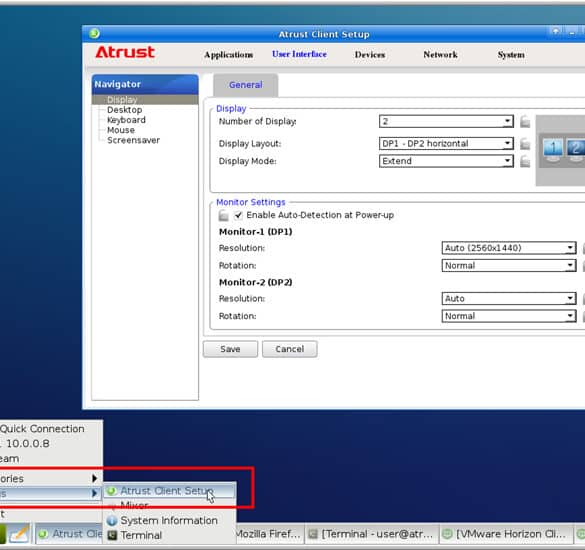Open the Display Mode dropdown
The width and height of the screenshot is (585, 550).
446,161
